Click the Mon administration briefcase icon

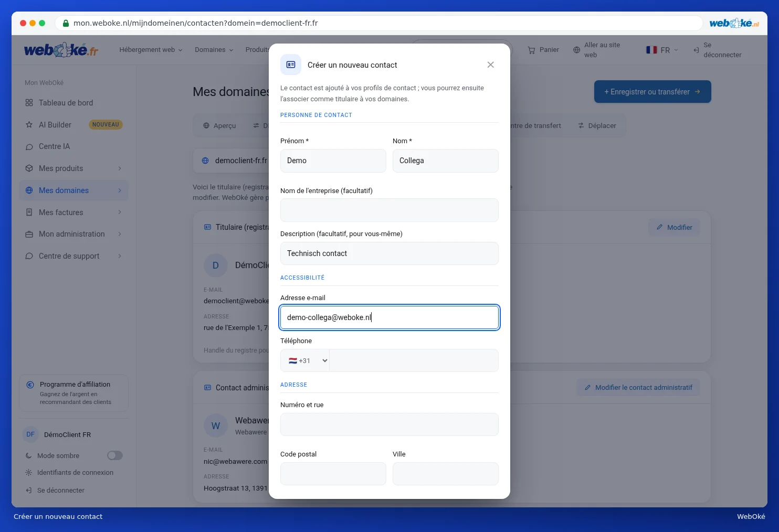click(29, 234)
